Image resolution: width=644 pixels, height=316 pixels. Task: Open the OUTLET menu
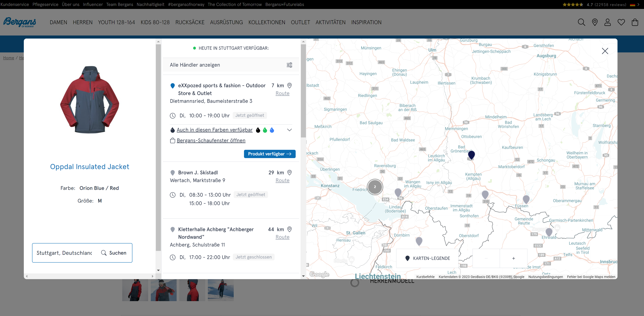tap(300, 22)
